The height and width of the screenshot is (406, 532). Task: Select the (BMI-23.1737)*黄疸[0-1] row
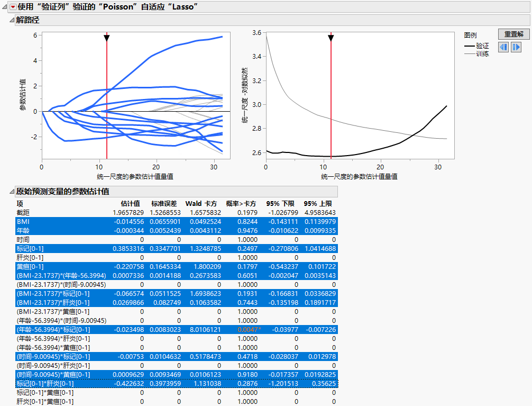[176, 312]
